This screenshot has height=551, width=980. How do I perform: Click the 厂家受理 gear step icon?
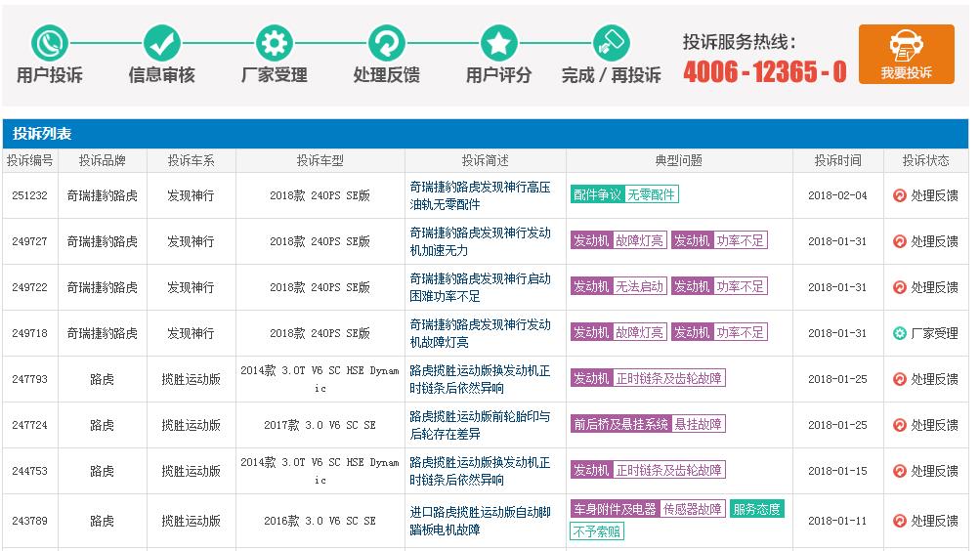[275, 43]
